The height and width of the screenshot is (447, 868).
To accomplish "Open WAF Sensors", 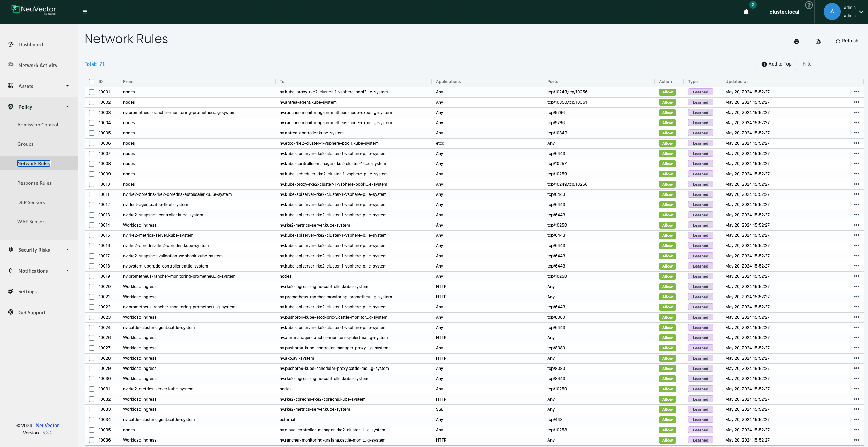I will pyautogui.click(x=32, y=222).
